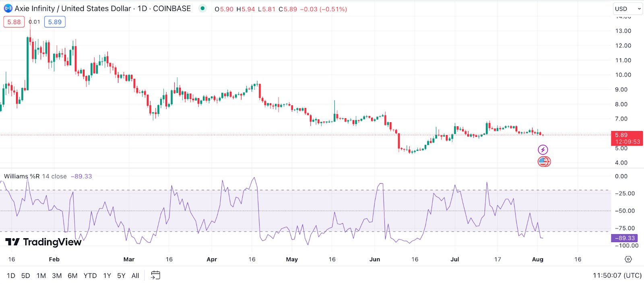Click the −25.00 indicator axis label
Viewport: 644px width, 284px height.
(625, 193)
